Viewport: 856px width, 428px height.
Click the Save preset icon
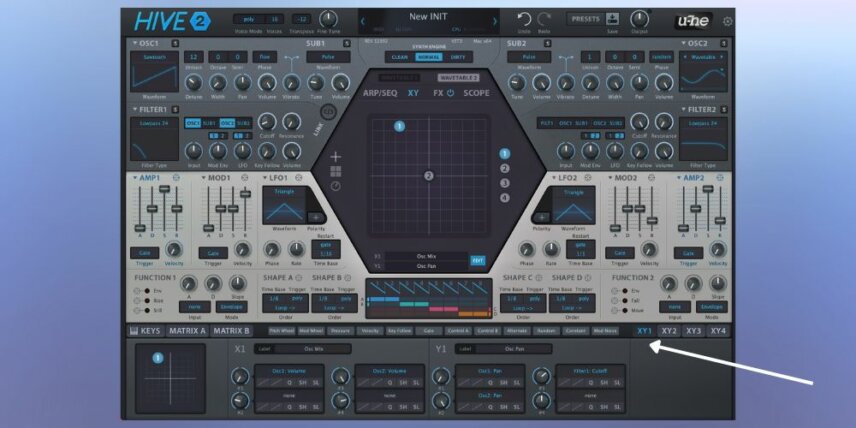click(613, 19)
